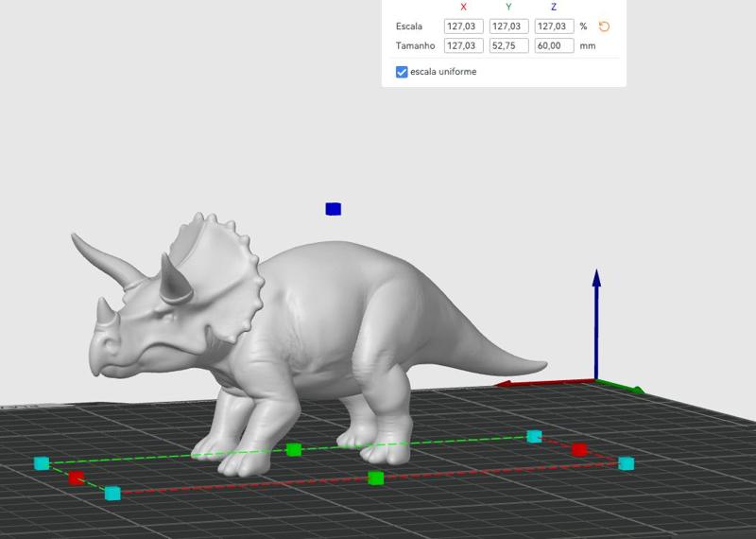756x539 pixels.
Task: Click the back cyan corner handle near the tail
Action: (534, 436)
